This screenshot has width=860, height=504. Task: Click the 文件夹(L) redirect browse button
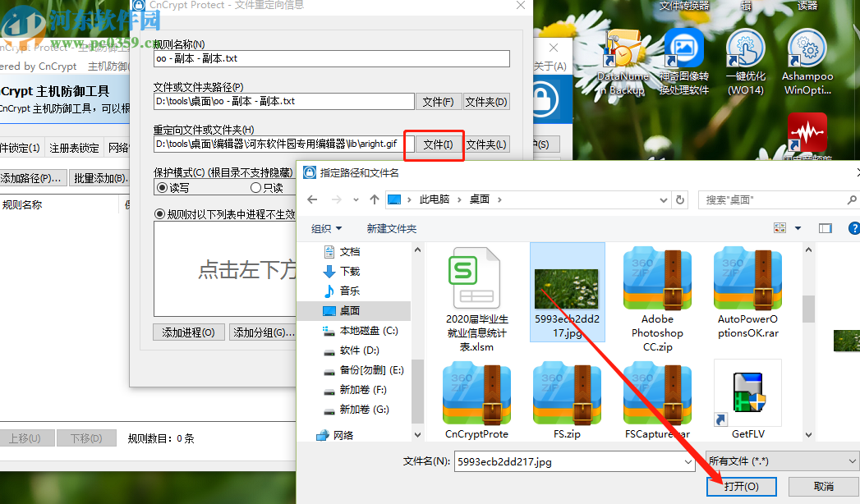tap(486, 144)
